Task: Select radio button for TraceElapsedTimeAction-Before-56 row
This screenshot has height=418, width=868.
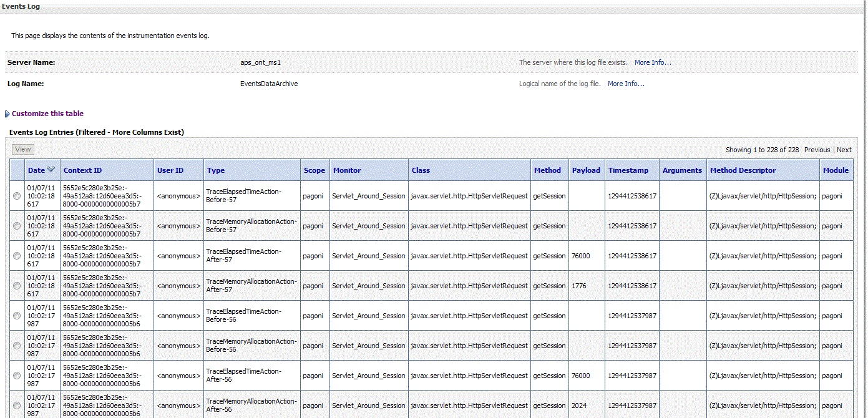Action: (x=17, y=316)
